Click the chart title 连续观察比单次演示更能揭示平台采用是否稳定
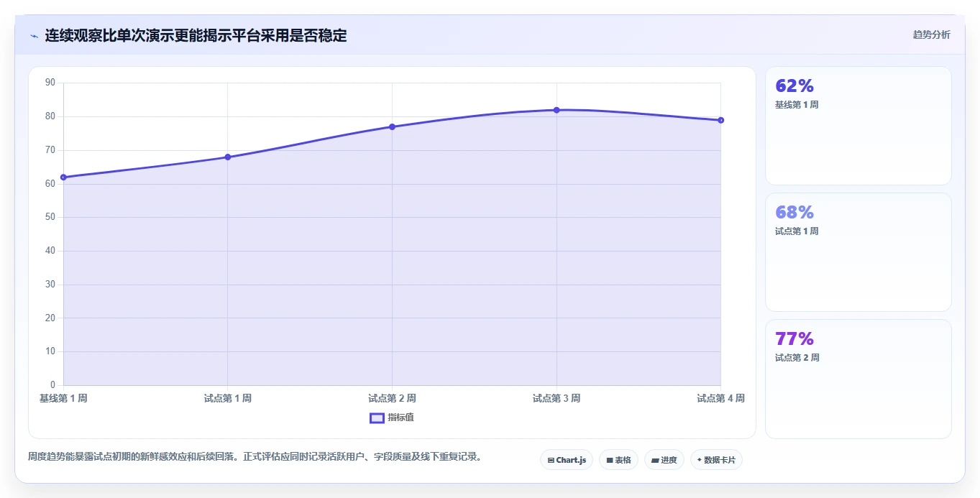Image resolution: width=980 pixels, height=498 pixels. (196, 35)
